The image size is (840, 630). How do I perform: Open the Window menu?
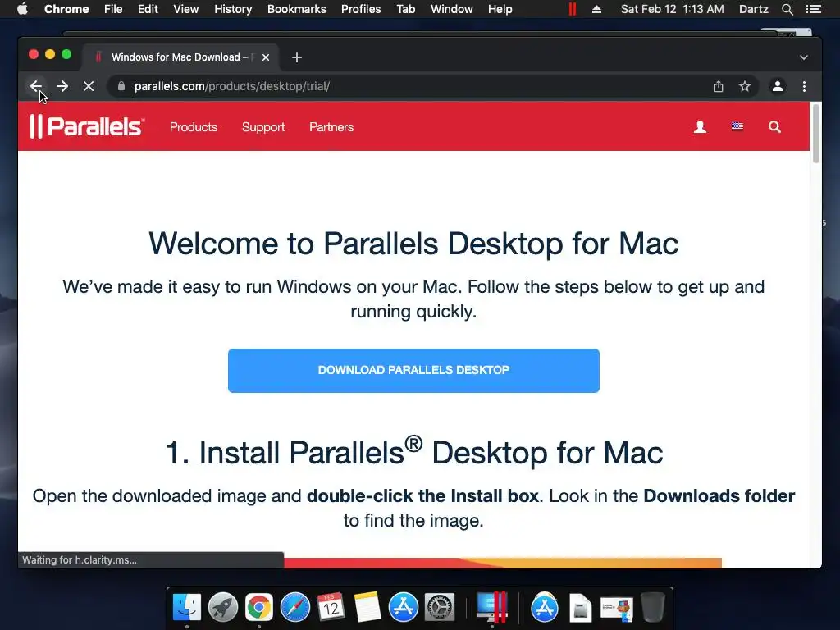pos(452,9)
